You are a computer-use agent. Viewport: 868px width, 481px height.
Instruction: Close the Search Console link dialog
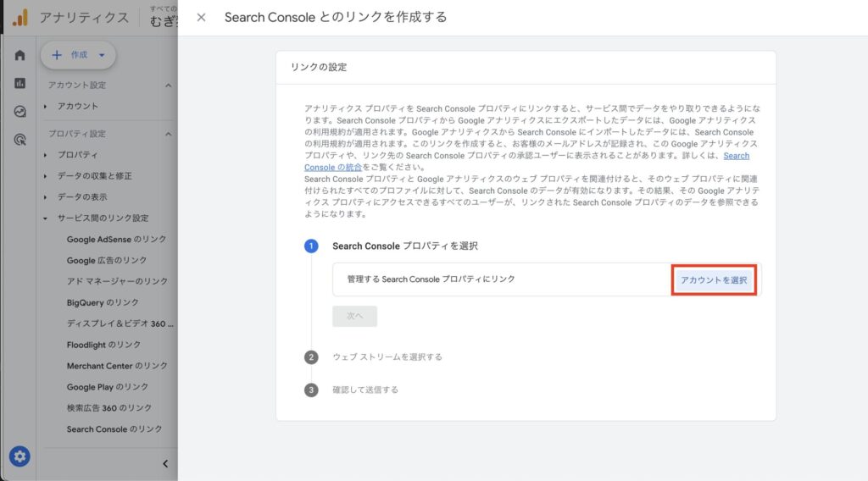click(201, 18)
